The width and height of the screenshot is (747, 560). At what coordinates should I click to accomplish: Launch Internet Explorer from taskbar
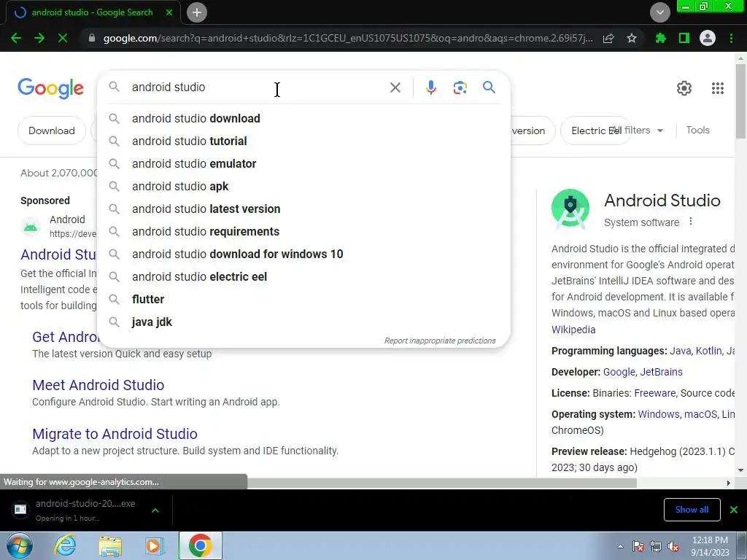pos(65,545)
